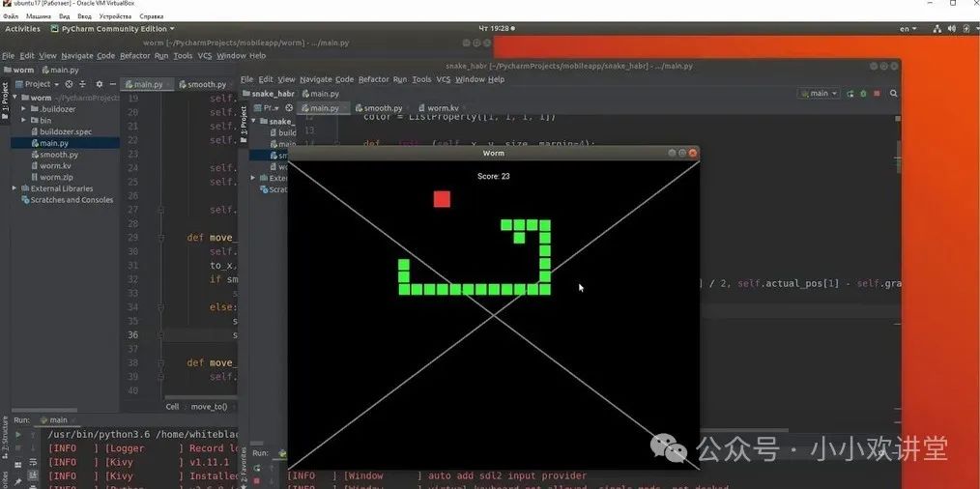Click snake_habr breadcrumb in navigation bar

[x=269, y=94]
